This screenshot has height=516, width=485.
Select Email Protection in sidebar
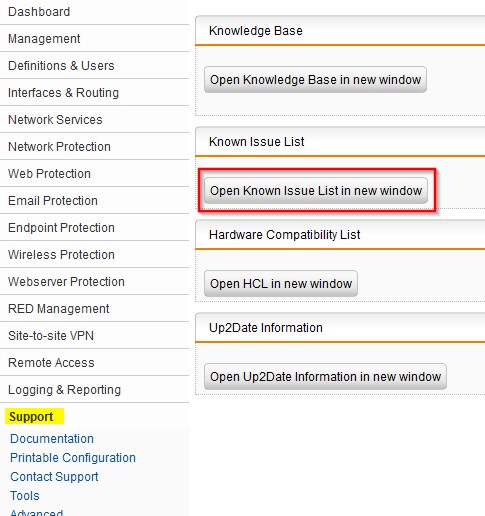94,201
